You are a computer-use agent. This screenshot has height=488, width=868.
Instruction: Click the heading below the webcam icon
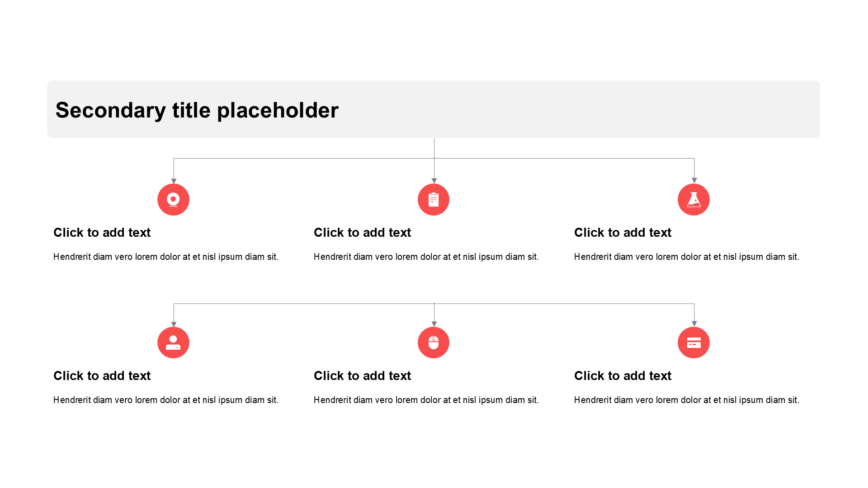point(102,232)
